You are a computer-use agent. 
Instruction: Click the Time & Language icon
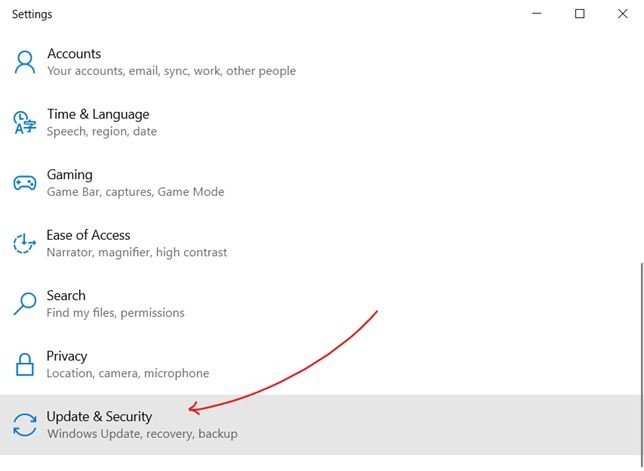(x=24, y=123)
